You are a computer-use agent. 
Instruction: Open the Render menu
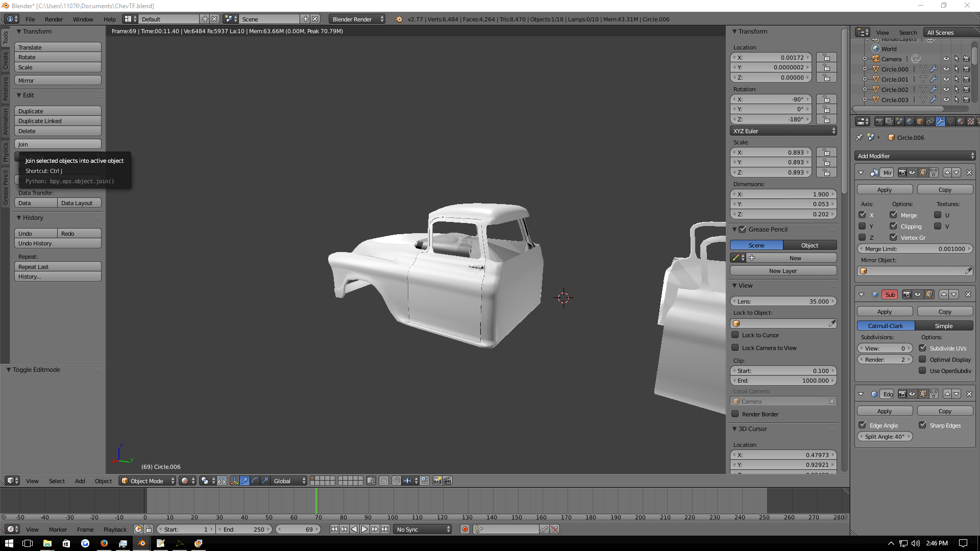[54, 19]
